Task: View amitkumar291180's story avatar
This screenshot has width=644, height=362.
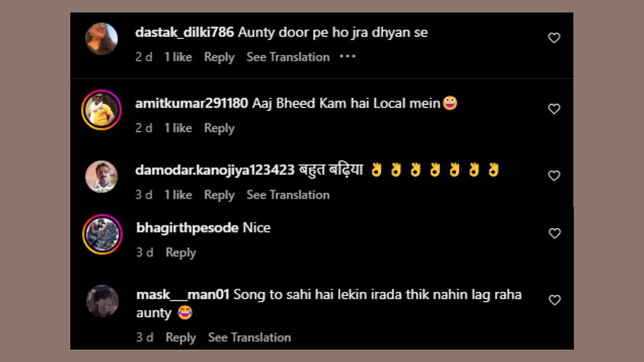Action: (x=101, y=110)
